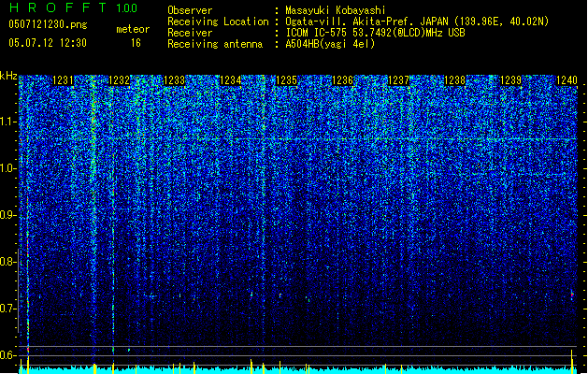Image resolution: width=588 pixels, height=374 pixels.
Task: Select the filename 0507121230.png
Action: coord(48,24)
